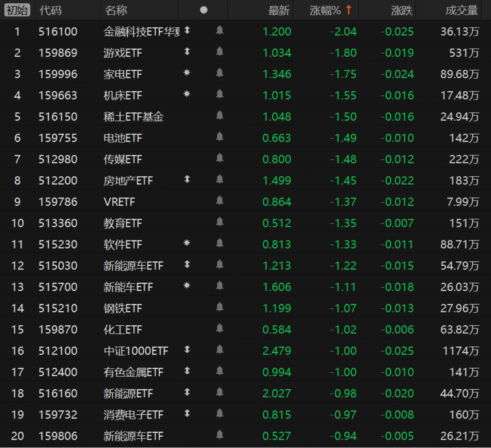Toggle the alert bell on 钢铁ETF
491x448 pixels.
[220, 307]
